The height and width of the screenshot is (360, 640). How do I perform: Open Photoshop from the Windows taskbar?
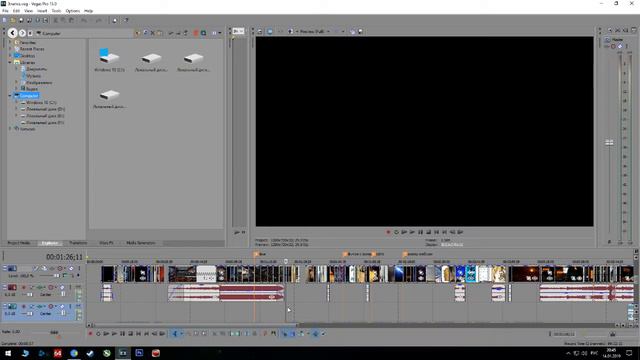[139, 353]
